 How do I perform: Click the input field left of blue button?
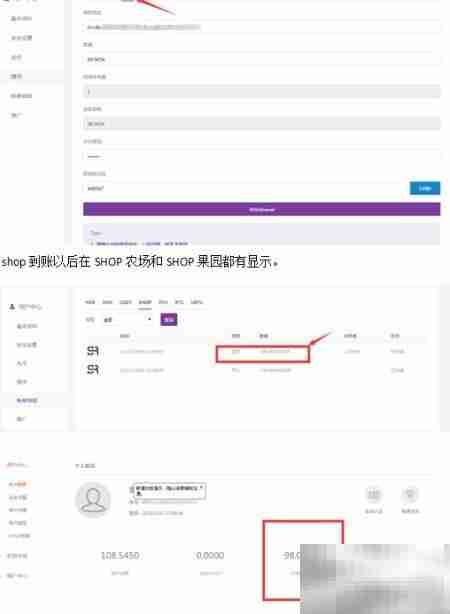click(246, 188)
